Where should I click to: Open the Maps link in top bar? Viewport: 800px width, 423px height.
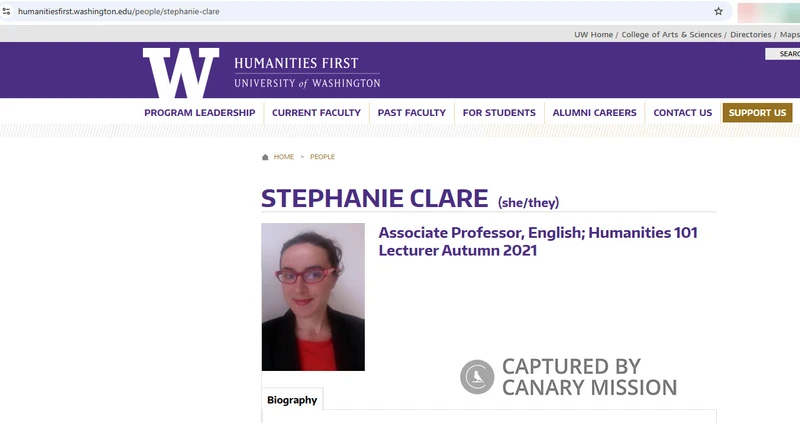pos(790,35)
